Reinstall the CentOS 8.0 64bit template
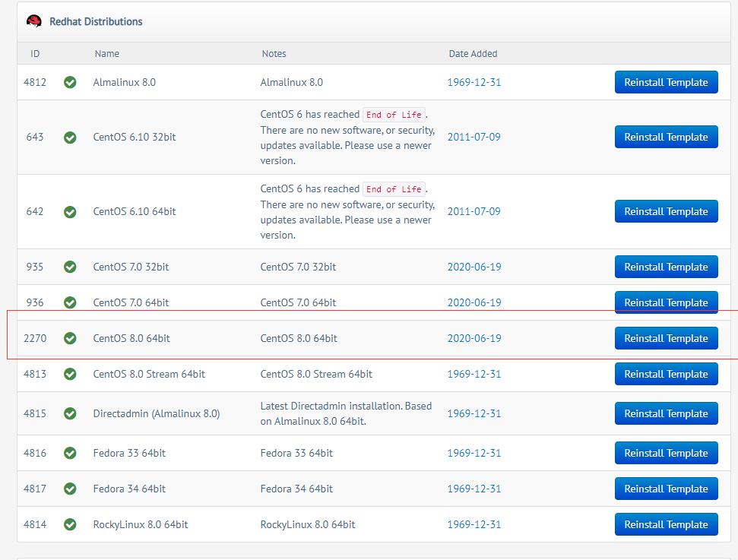Image resolution: width=738 pixels, height=560 pixels. pos(666,338)
